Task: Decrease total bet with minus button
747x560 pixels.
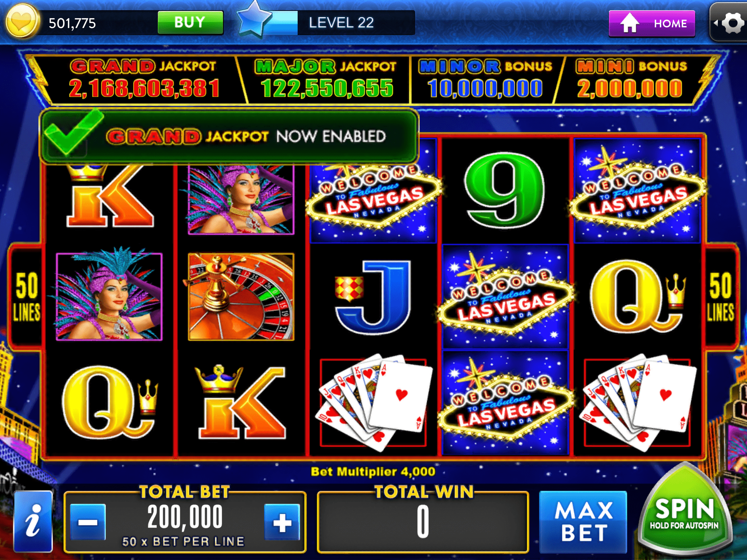Action: [x=88, y=522]
